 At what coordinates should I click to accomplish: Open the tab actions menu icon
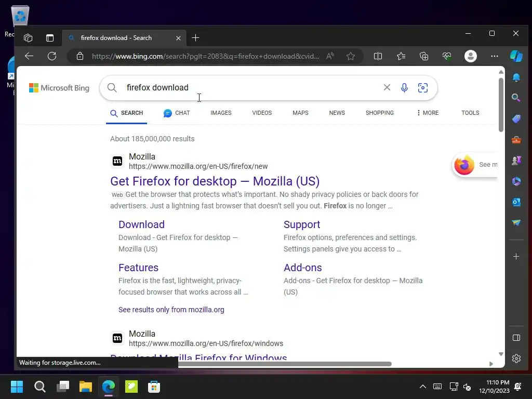(x=50, y=38)
